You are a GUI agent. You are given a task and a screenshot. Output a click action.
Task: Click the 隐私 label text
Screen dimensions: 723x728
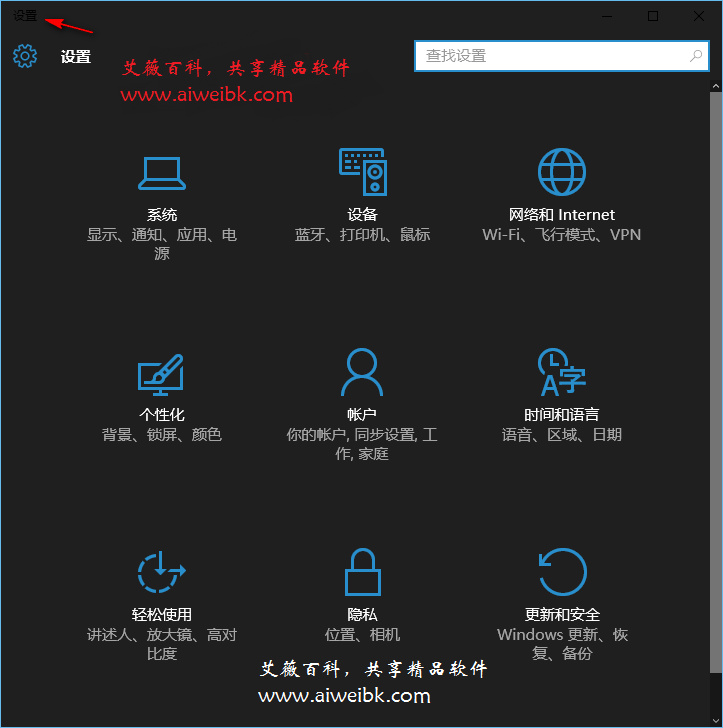(x=362, y=615)
